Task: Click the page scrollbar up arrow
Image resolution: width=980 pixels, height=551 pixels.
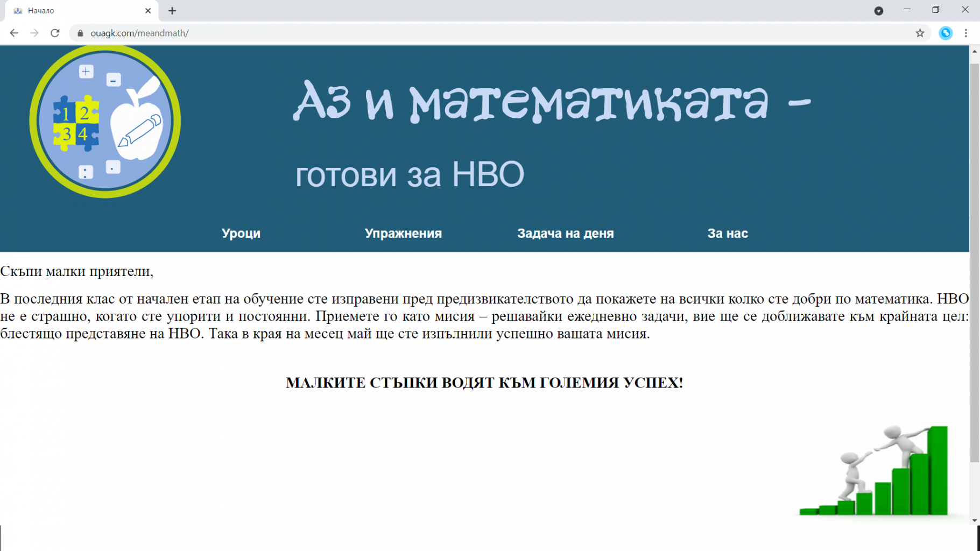Action: [975, 51]
